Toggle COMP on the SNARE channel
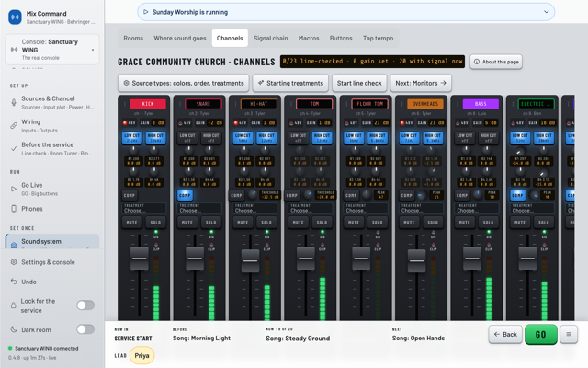Screen dimensions: 588x368 point(185,195)
